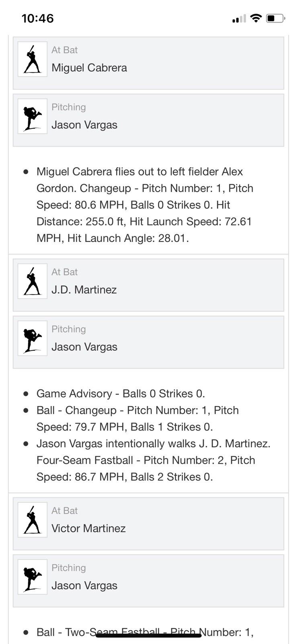Open Miguel Cabrera player name
297x644 pixels.
[89, 68]
